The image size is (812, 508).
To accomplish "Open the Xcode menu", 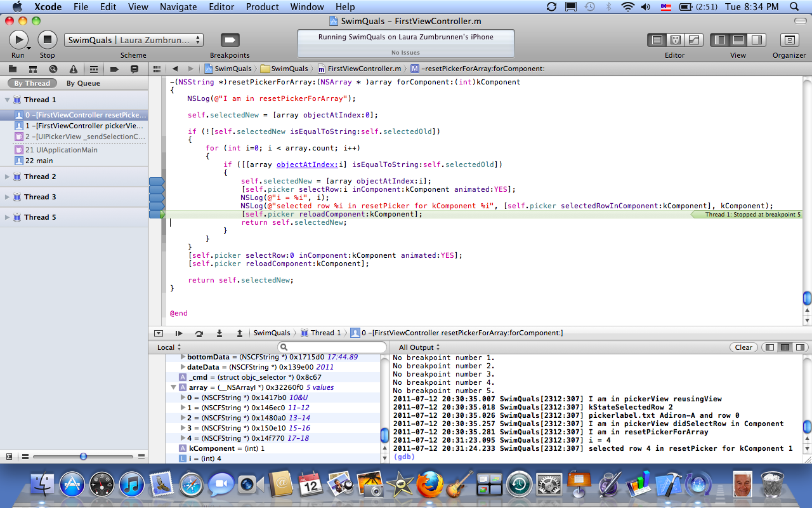I will [48, 7].
